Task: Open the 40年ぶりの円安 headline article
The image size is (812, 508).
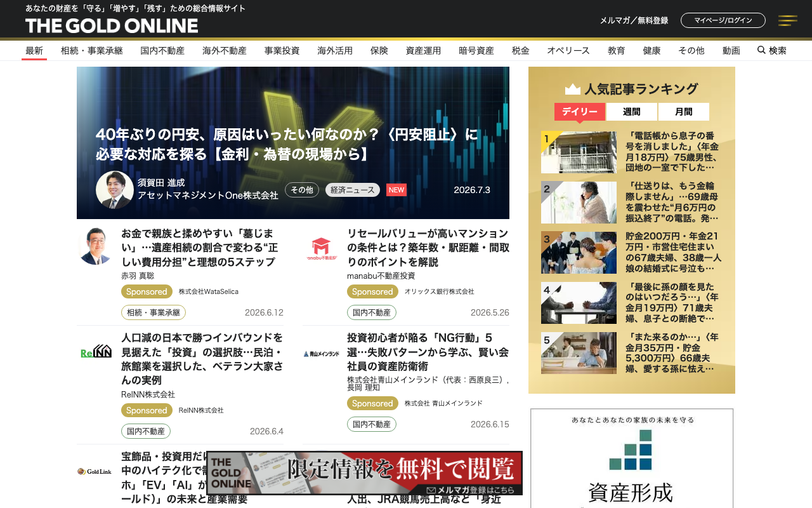Action: [x=287, y=144]
